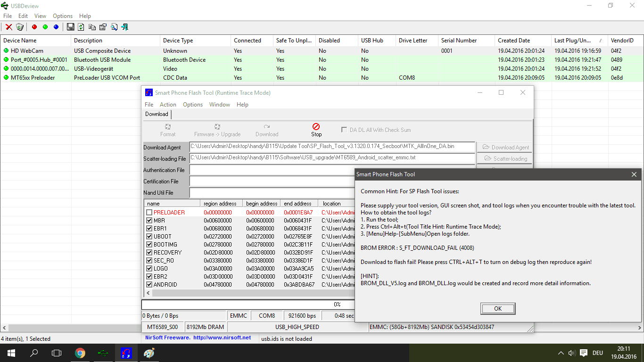Uncheck the ANDROID checkbox
This screenshot has width=644, height=362.
point(149,285)
